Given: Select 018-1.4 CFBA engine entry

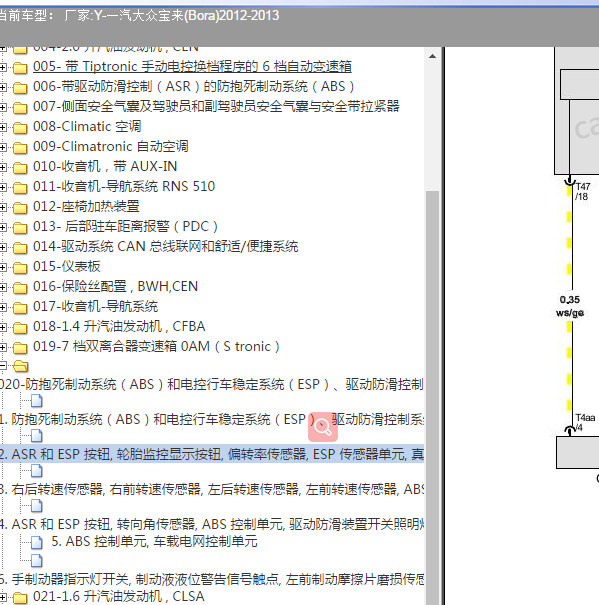Looking at the screenshot, I should pyautogui.click(x=119, y=327).
